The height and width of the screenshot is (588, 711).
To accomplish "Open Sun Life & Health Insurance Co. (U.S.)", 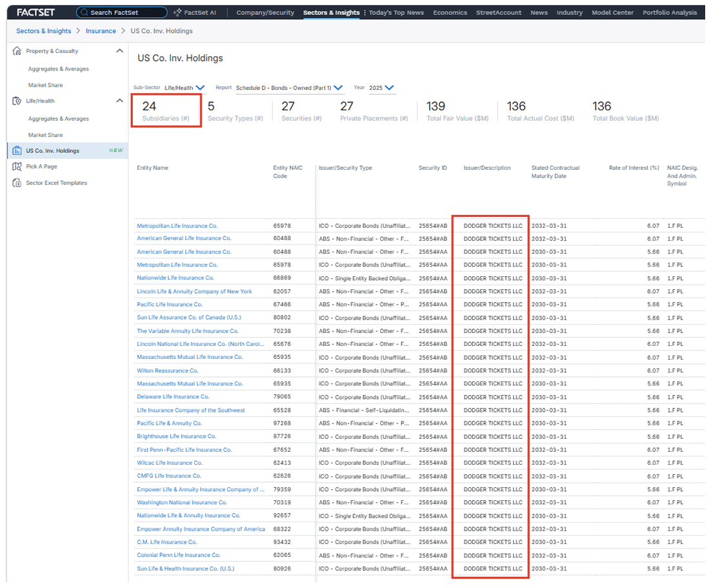I will point(185,569).
